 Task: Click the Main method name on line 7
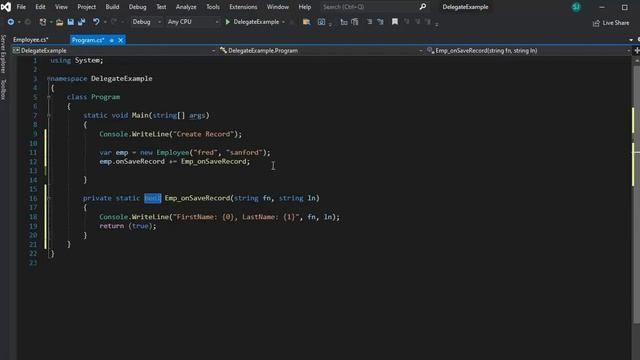[140, 116]
